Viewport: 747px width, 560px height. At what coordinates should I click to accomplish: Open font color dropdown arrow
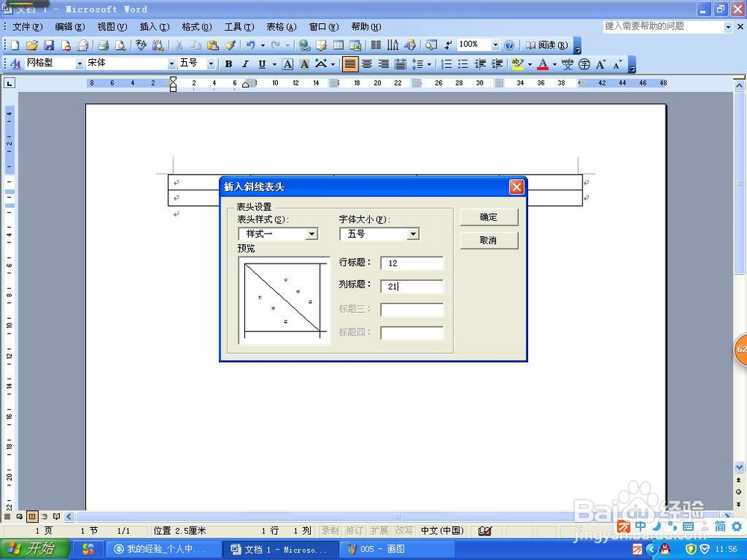[554, 63]
